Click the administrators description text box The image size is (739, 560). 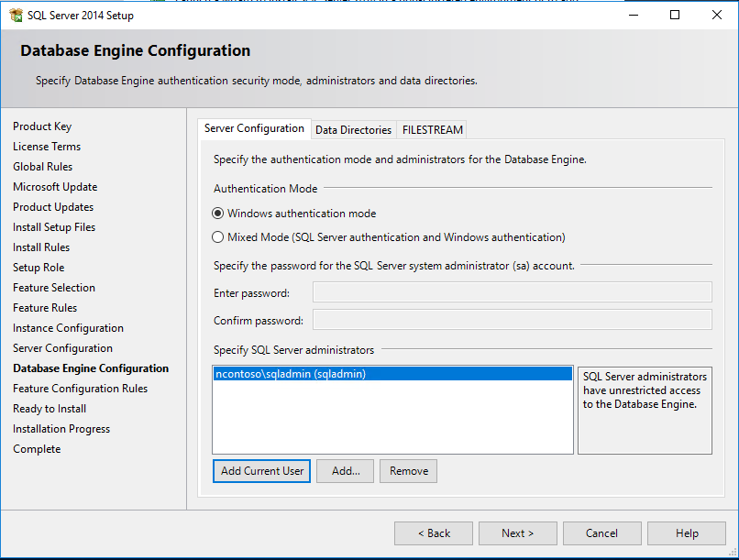pyautogui.click(x=645, y=411)
